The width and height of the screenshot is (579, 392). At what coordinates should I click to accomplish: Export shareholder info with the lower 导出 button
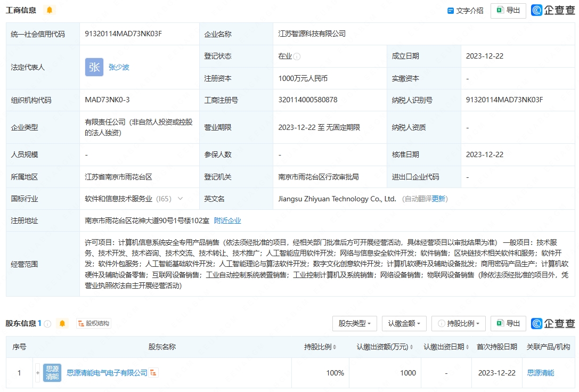508,323
